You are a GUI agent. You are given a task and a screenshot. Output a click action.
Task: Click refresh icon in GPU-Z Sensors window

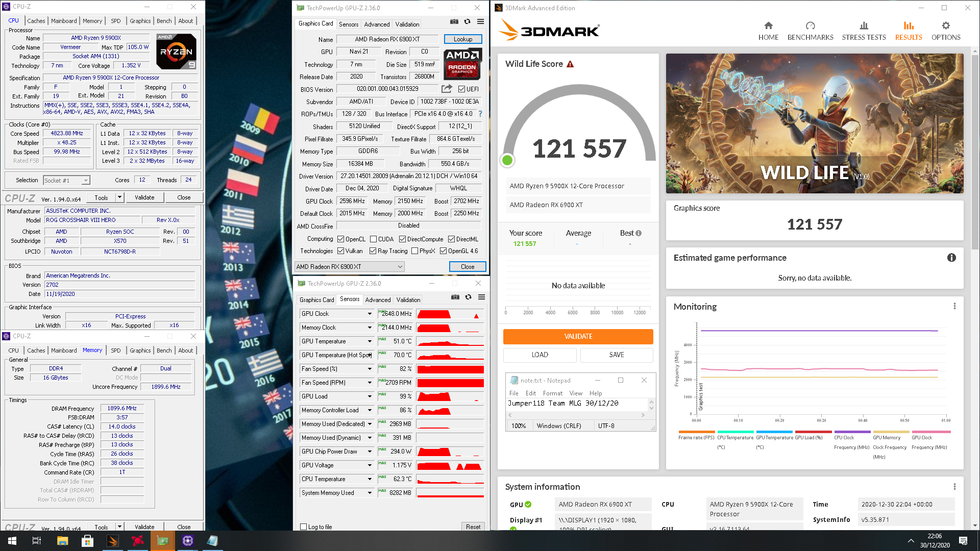468,297
